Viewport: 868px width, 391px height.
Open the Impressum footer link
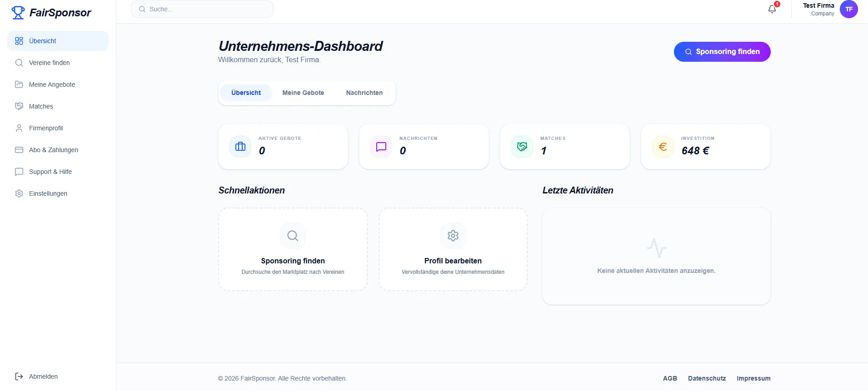[753, 378]
